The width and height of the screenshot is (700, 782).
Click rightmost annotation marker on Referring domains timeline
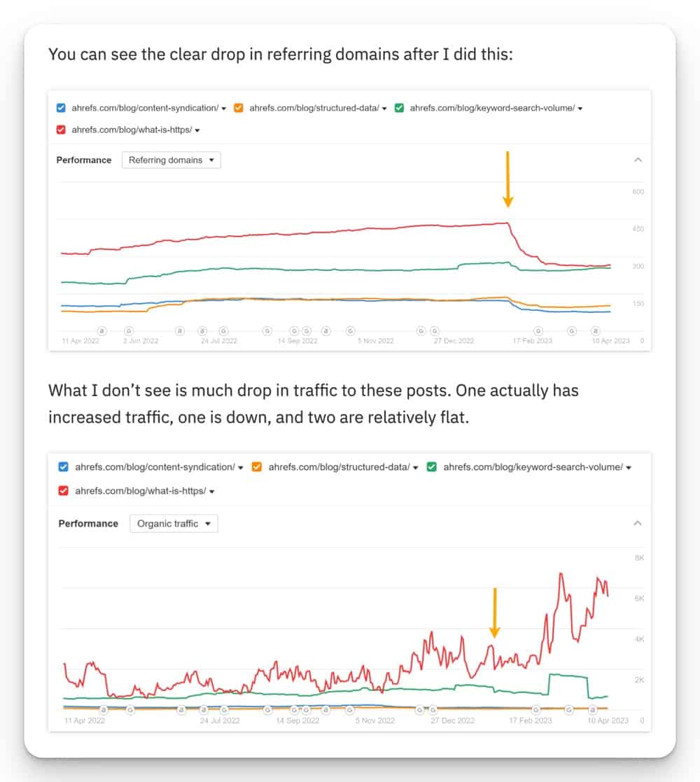[595, 330]
